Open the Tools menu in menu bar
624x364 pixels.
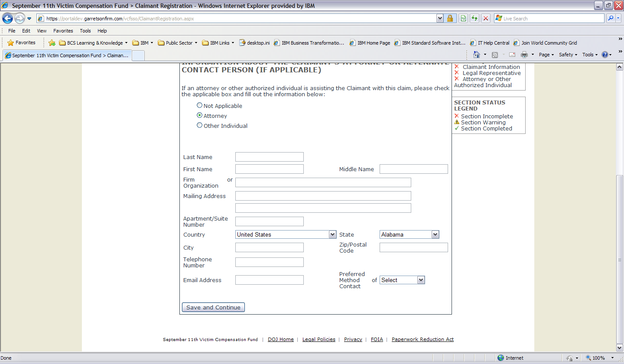[85, 31]
